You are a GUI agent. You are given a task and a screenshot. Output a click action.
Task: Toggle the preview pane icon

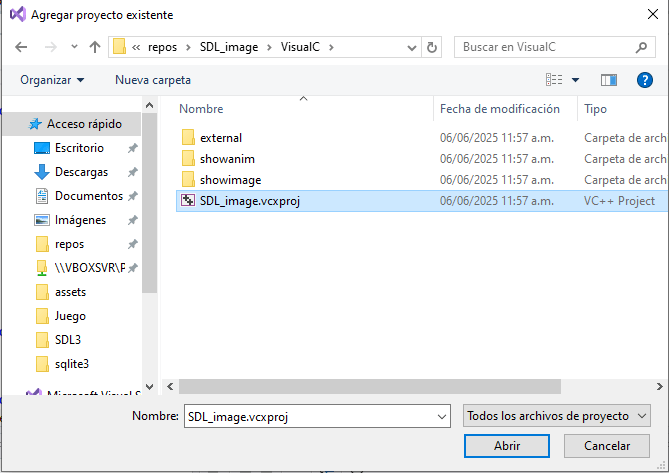tap(608, 79)
